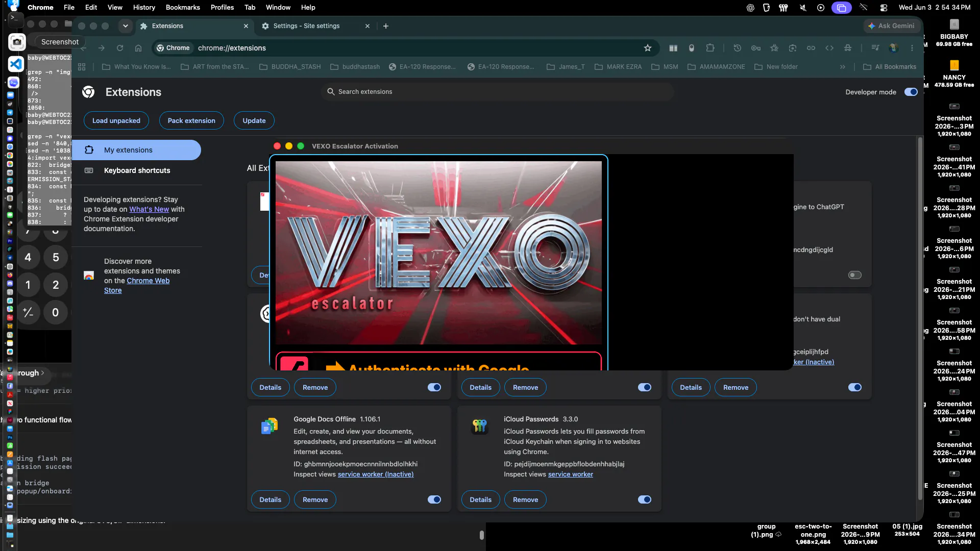
Task: Click the Pack extension button
Action: (191, 121)
